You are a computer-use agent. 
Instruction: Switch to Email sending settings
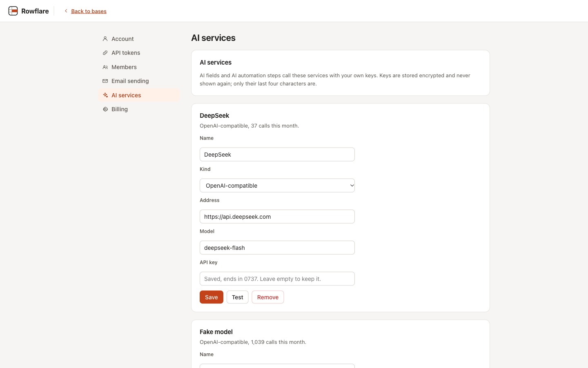tap(139, 81)
